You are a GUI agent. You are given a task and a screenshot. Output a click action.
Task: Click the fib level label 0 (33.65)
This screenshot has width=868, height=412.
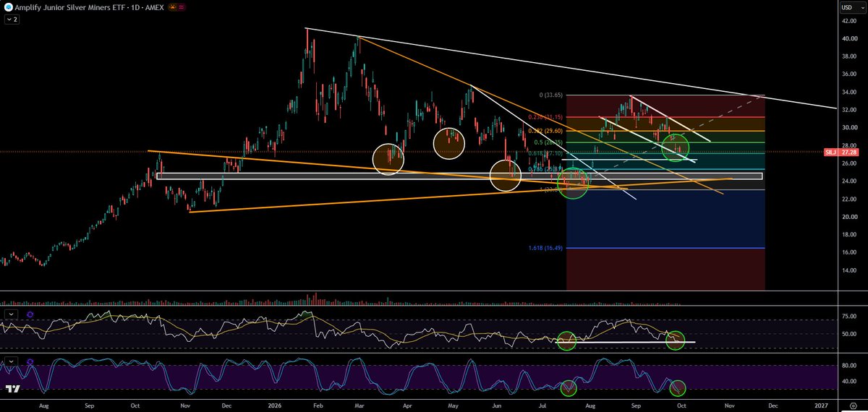tap(551, 95)
